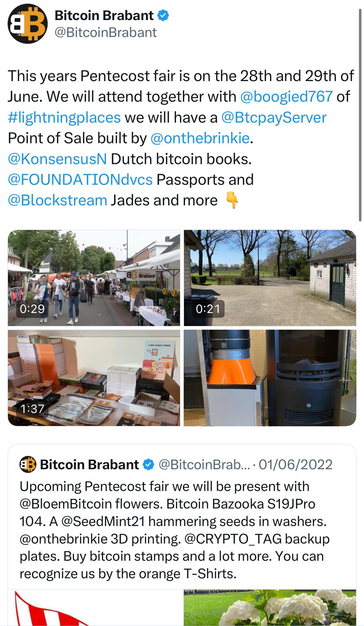
Task: Visit the @onthebrinkie profile mention
Action: (x=200, y=138)
